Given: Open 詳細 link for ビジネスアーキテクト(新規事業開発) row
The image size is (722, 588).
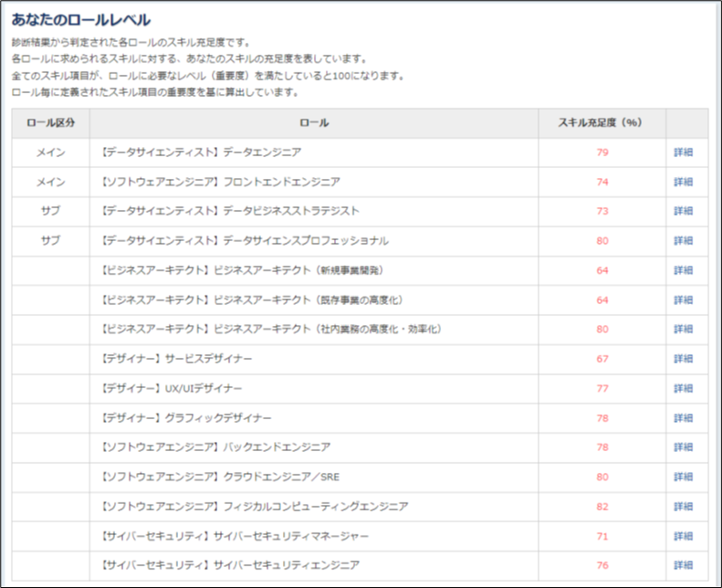Looking at the screenshot, I should tap(684, 270).
